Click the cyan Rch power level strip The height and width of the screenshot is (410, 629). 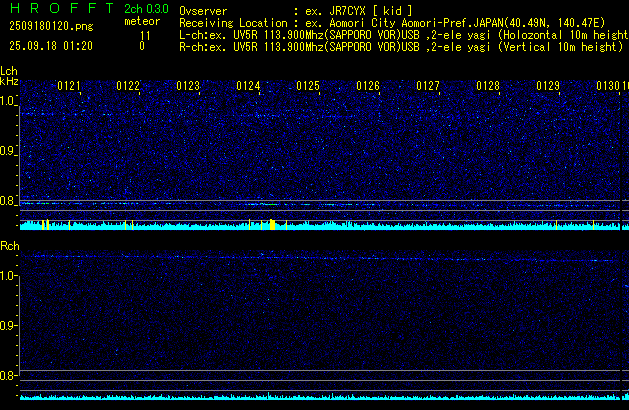[x=320, y=397]
